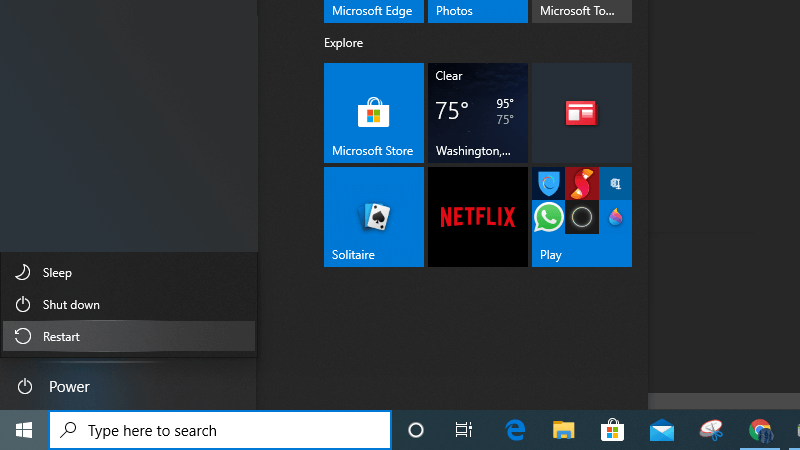Open the red News tile

(582, 113)
